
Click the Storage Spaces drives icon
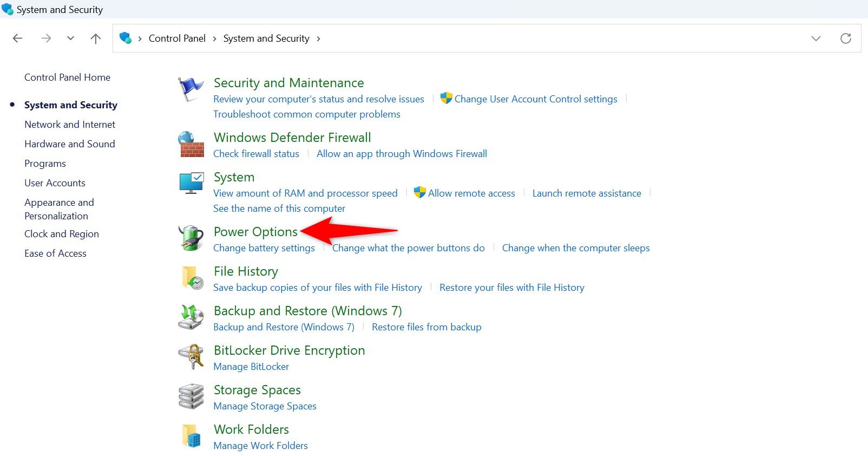click(x=191, y=396)
